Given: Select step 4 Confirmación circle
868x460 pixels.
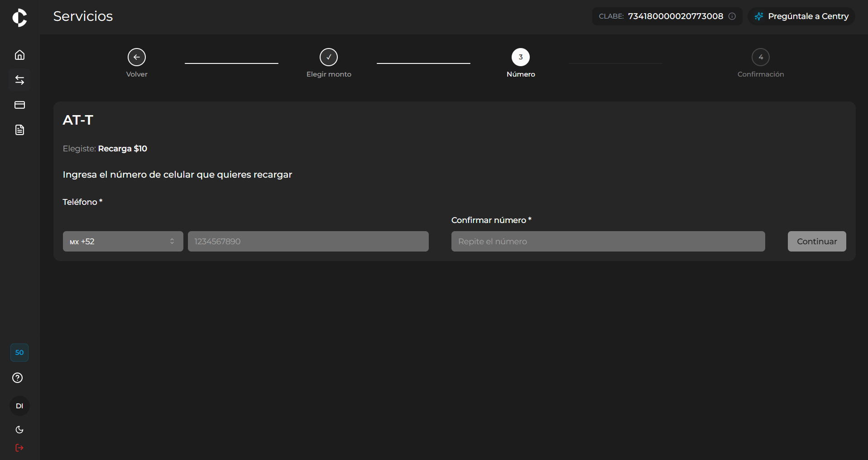Looking at the screenshot, I should pos(761,57).
